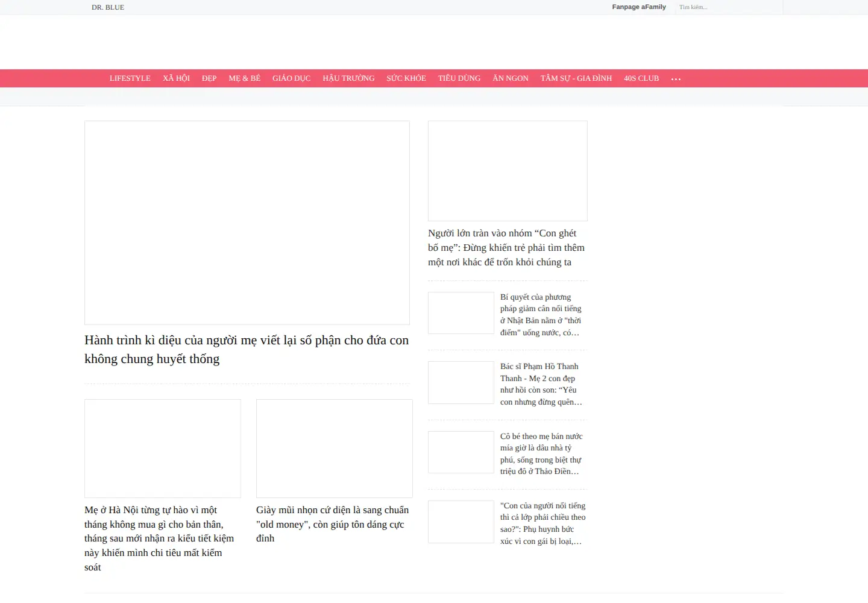Open the LIFESTYLE section
868x603 pixels.
(x=130, y=78)
